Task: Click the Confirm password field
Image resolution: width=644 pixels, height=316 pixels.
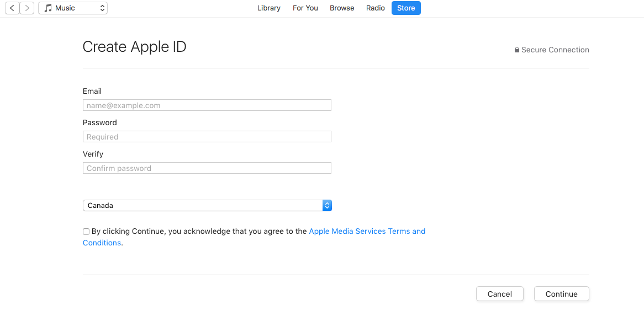Action: point(207,168)
